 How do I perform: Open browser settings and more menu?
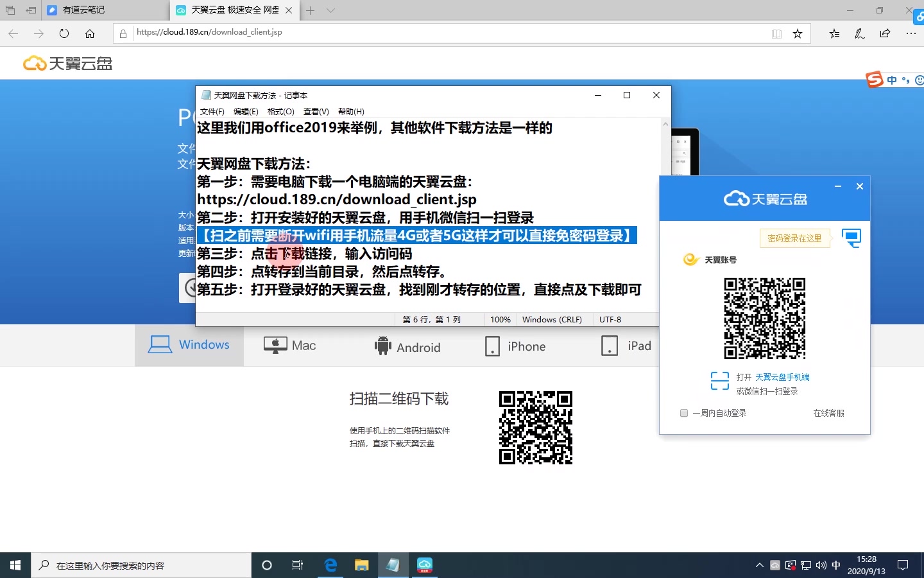tap(911, 33)
